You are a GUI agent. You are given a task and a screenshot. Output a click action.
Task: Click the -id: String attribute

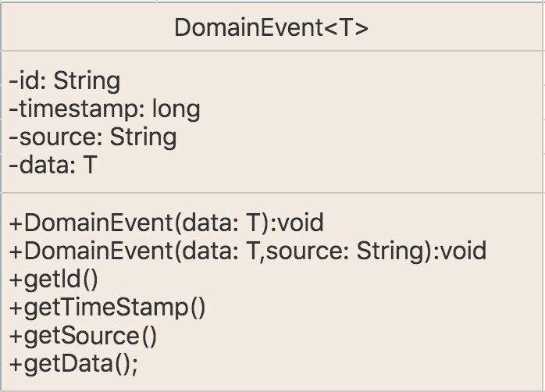click(x=65, y=81)
